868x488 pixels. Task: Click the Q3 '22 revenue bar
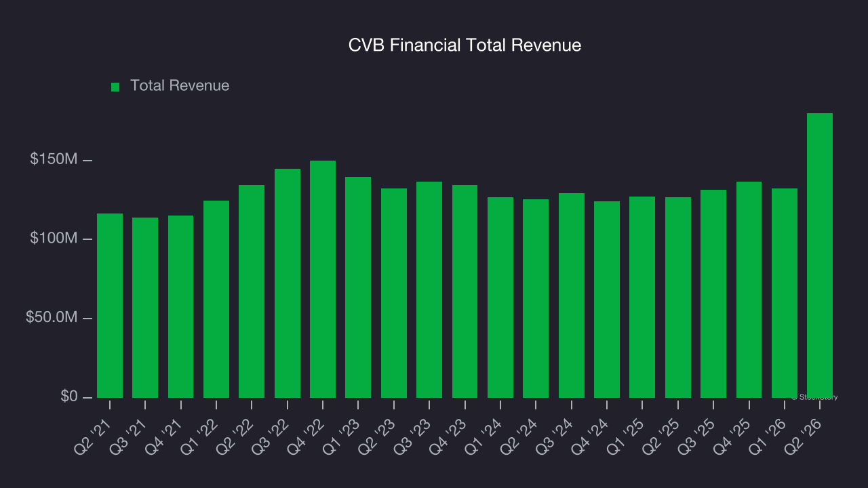(288, 283)
